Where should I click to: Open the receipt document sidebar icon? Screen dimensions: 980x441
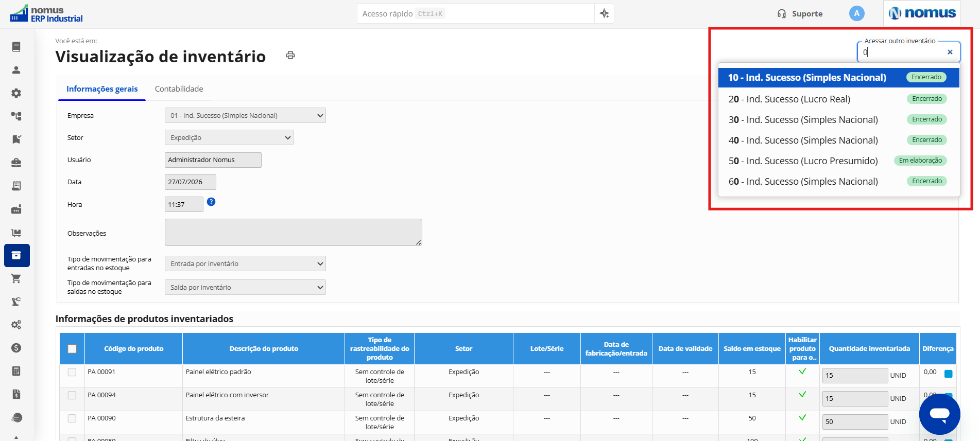(x=16, y=186)
